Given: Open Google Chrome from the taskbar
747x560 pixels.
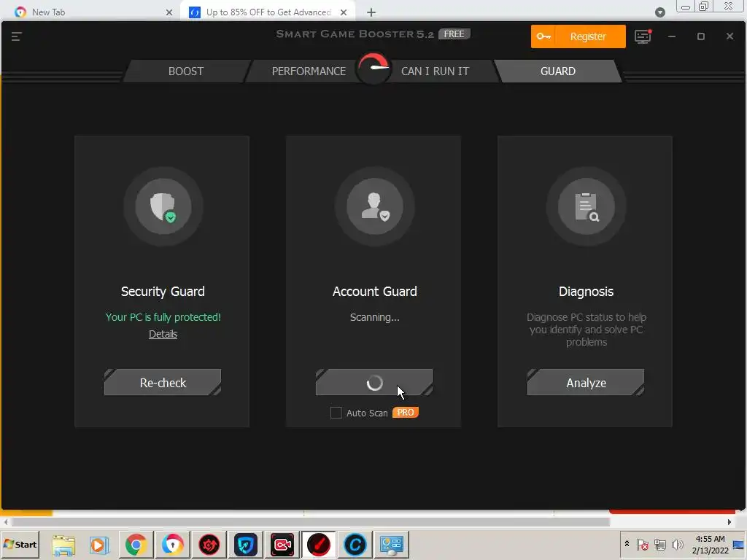Looking at the screenshot, I should click(x=136, y=544).
